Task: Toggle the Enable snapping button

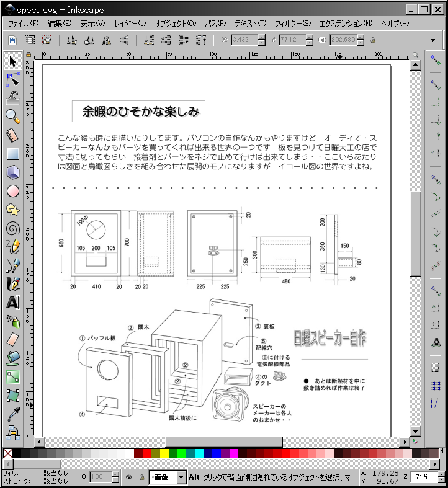Action: coord(436,60)
